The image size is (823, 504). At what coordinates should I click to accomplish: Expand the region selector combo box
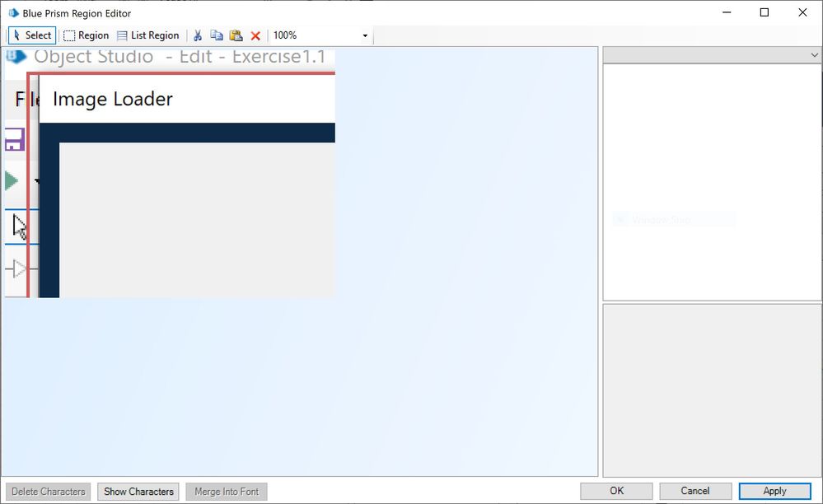click(x=712, y=55)
